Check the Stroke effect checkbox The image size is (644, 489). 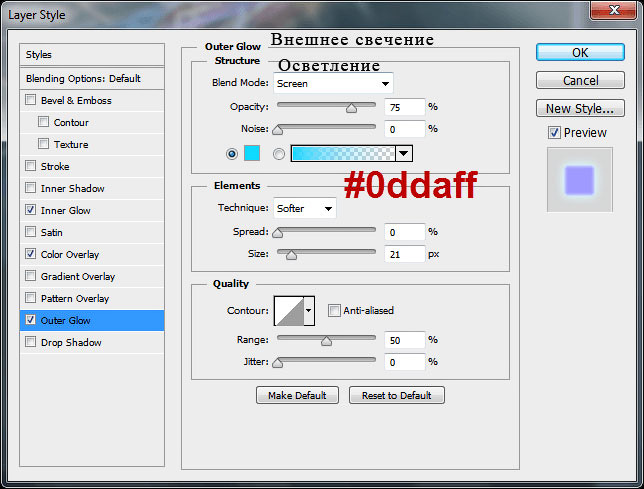(30, 166)
